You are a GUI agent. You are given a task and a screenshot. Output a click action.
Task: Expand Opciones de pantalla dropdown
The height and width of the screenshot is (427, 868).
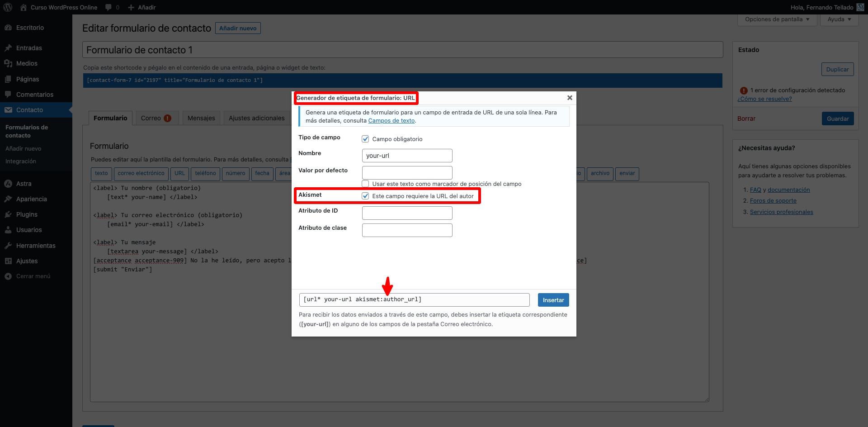pyautogui.click(x=777, y=19)
